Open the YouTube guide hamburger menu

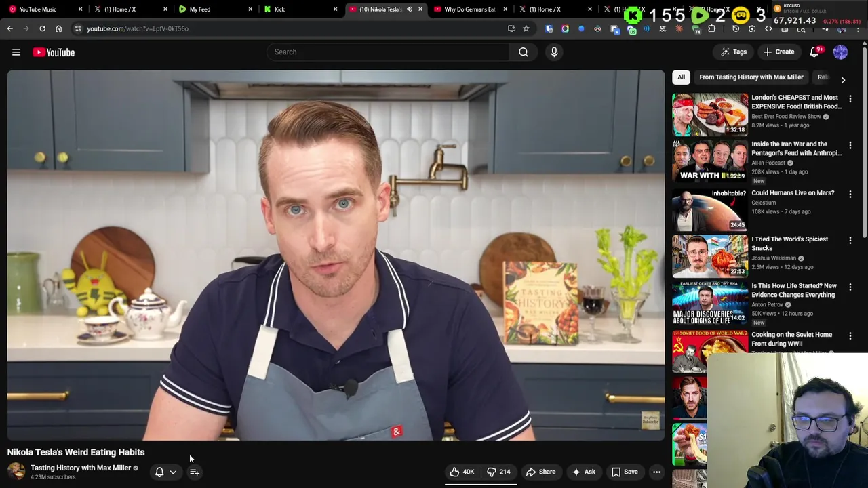tap(16, 52)
